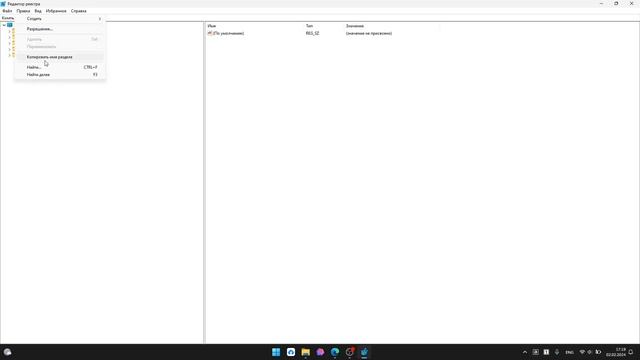Select the Компьютер root icon in tree

pos(10,25)
